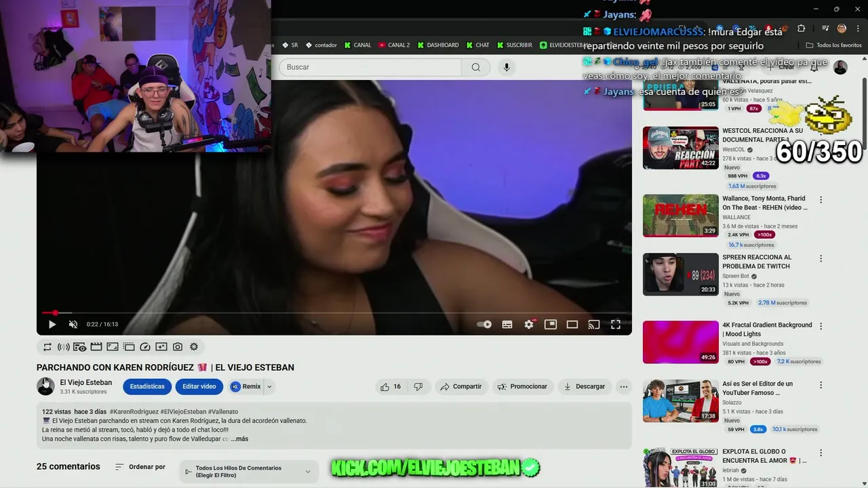868x488 pixels.
Task: Open the Estadísticas button
Action: click(147, 387)
